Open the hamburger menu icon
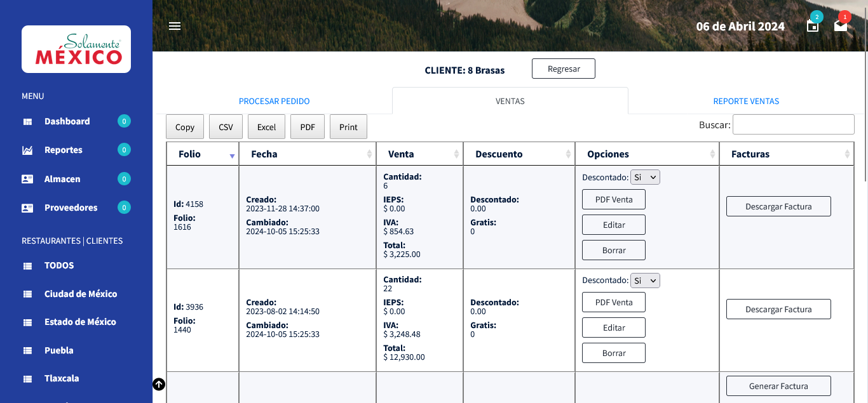The height and width of the screenshot is (403, 868). pos(175,26)
